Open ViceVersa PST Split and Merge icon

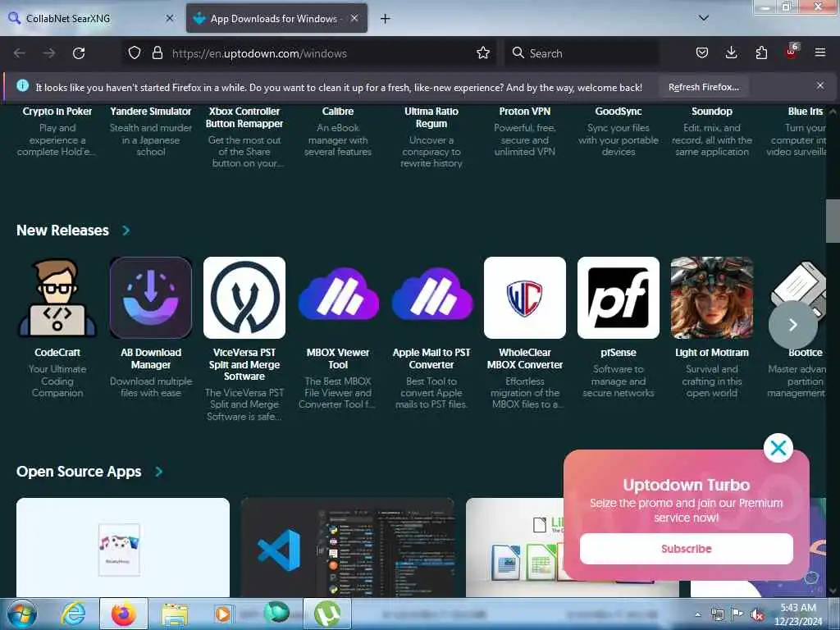click(x=244, y=298)
